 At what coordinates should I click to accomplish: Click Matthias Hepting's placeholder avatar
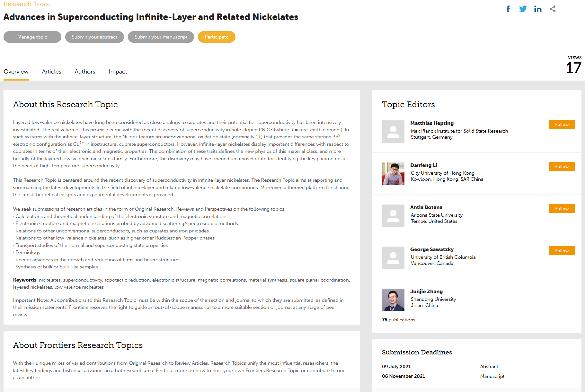(x=393, y=132)
